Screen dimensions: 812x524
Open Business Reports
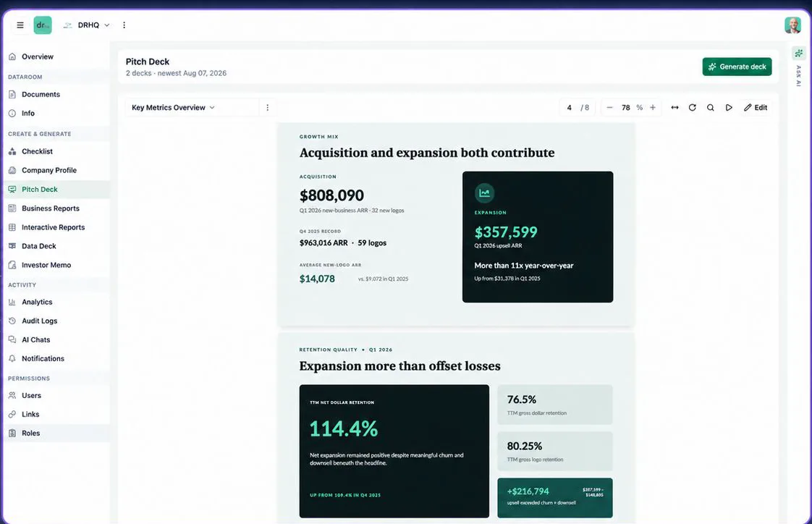(x=56, y=208)
